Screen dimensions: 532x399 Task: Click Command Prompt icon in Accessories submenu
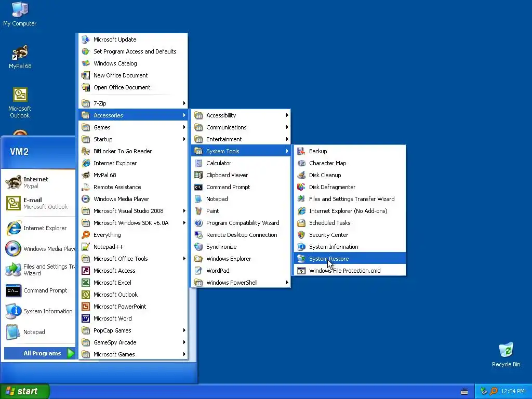point(198,187)
